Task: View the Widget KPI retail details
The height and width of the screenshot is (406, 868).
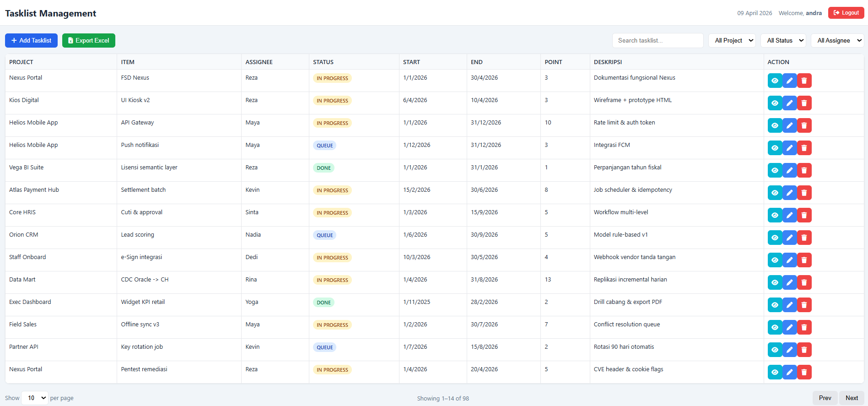Action: [775, 305]
